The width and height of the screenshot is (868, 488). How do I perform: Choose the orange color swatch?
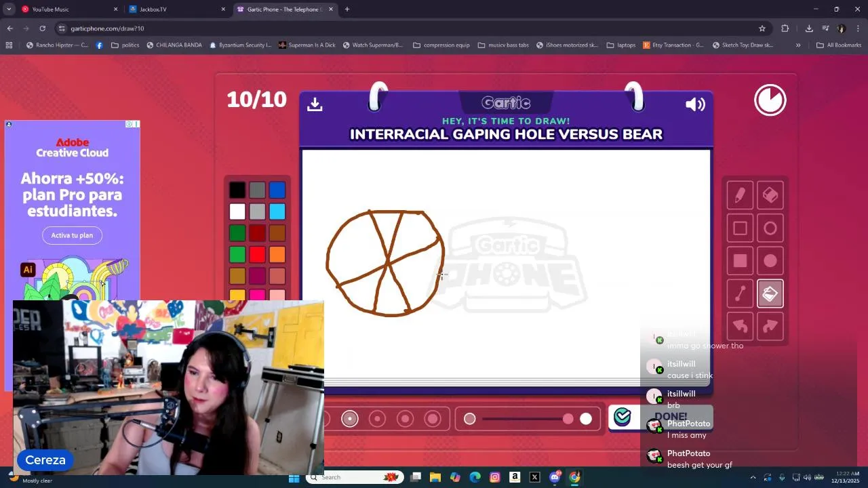[277, 255]
